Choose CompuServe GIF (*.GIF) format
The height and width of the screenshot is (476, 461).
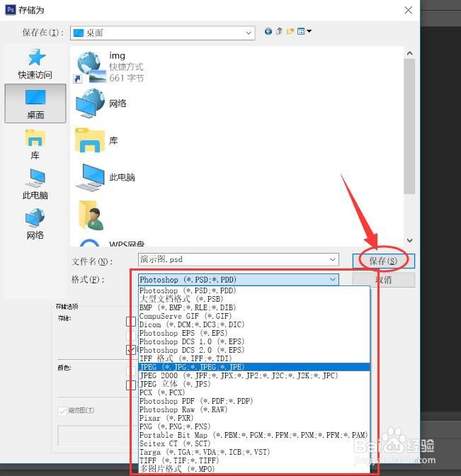[x=254, y=316]
